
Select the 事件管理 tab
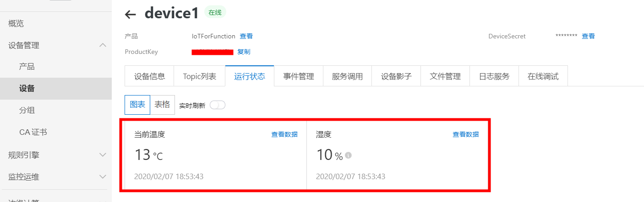299,76
